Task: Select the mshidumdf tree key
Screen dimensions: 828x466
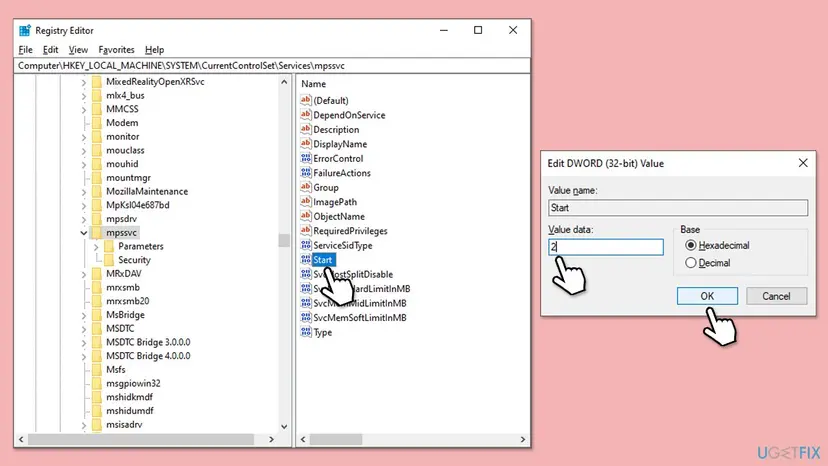Action: tap(129, 411)
